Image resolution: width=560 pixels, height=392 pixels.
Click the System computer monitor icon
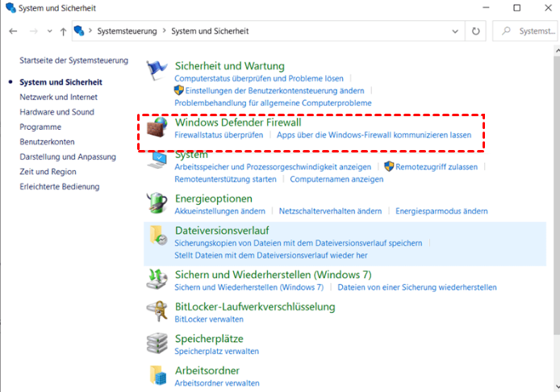point(157,161)
